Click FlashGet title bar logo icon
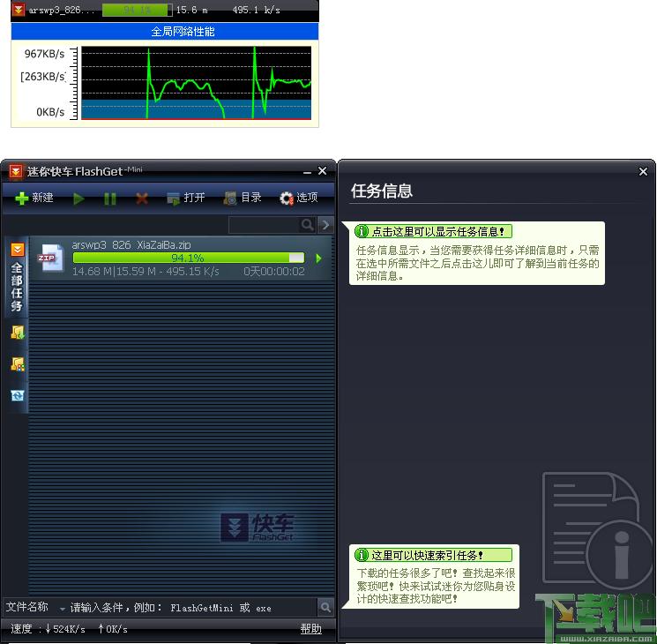Screen dimensions: 657x644 tap(16, 171)
